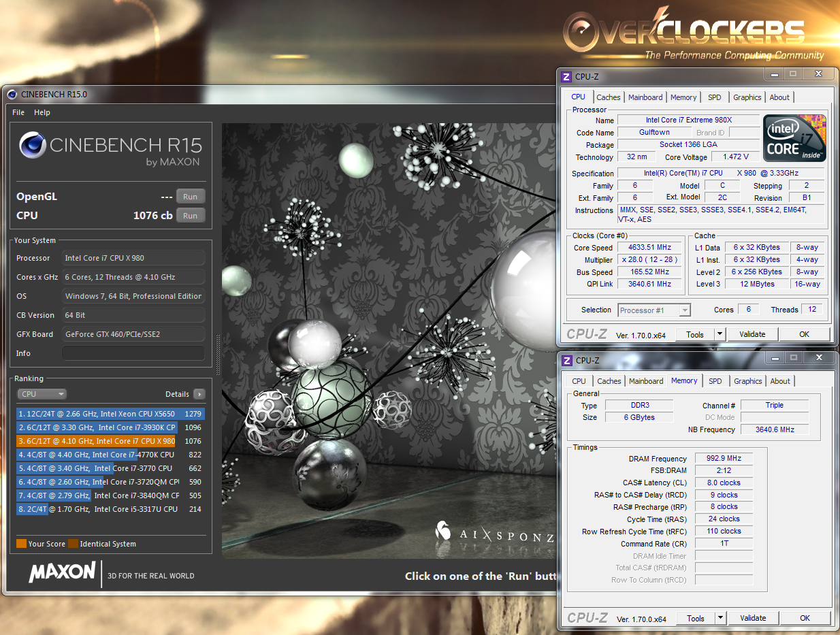Click Tools button in upper CPU-Z
Image resolution: width=840 pixels, height=635 pixels.
coord(695,334)
